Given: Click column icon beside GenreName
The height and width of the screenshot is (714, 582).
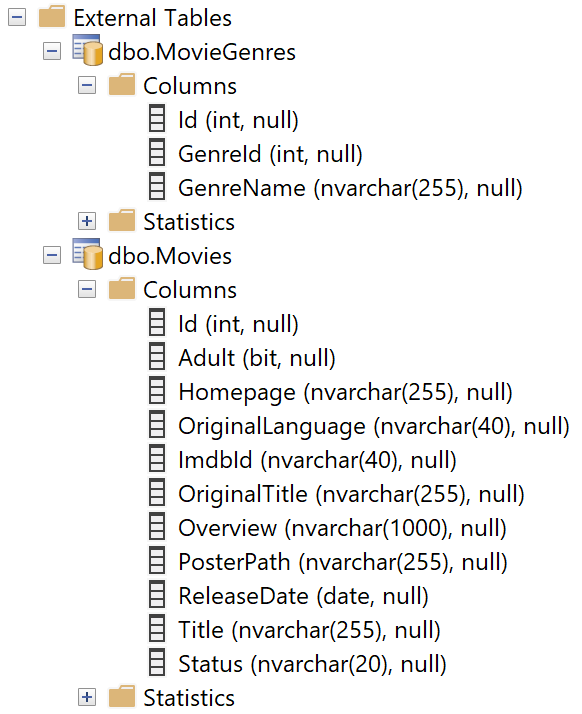Looking at the screenshot, I should (157, 187).
